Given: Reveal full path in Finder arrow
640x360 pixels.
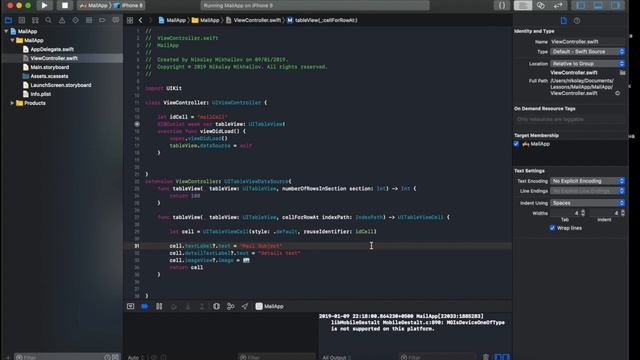Looking at the screenshot, I should click(618, 93).
